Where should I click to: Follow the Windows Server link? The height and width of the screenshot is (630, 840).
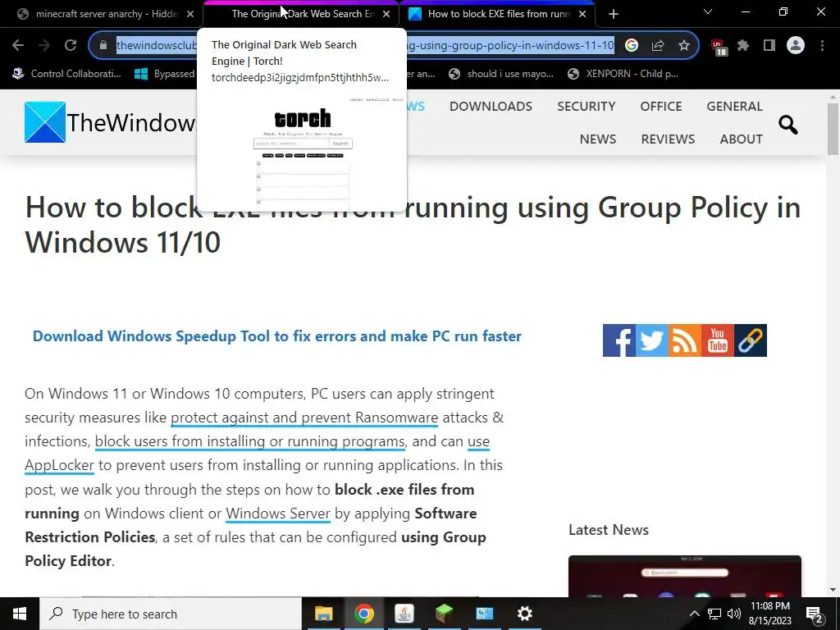(278, 514)
